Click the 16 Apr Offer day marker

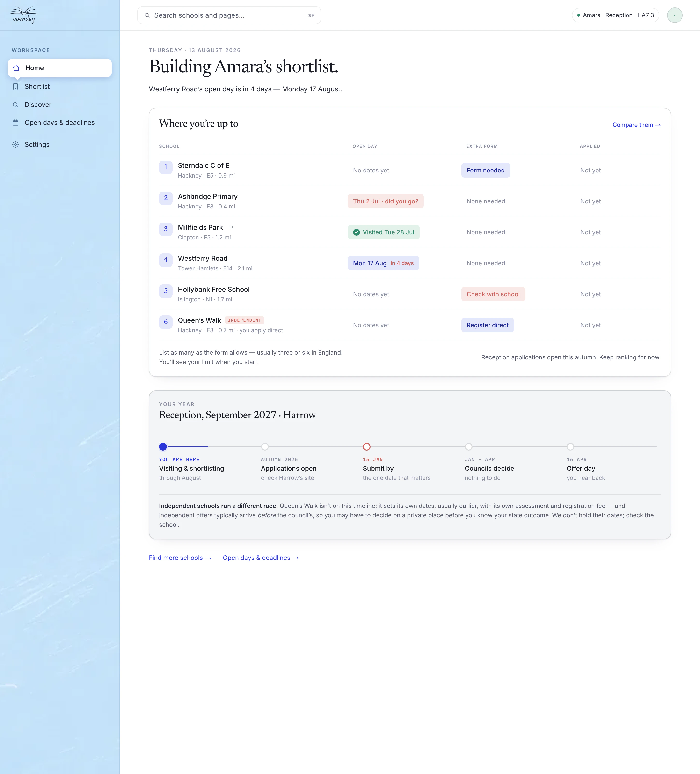pos(570,447)
